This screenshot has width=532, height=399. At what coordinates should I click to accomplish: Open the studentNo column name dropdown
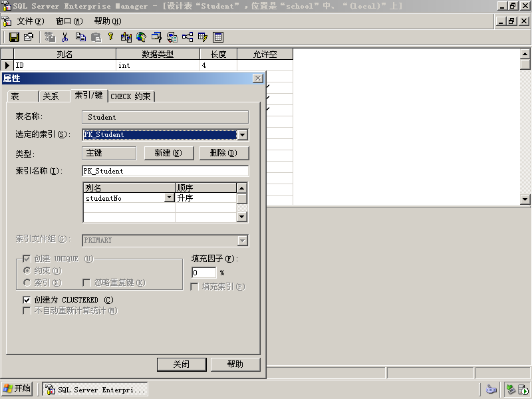click(170, 198)
